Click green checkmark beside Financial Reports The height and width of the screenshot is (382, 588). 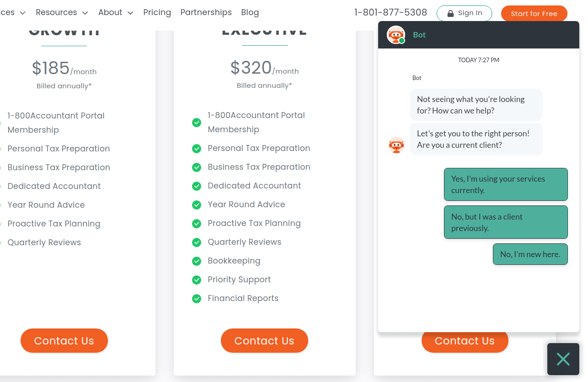[x=197, y=299]
